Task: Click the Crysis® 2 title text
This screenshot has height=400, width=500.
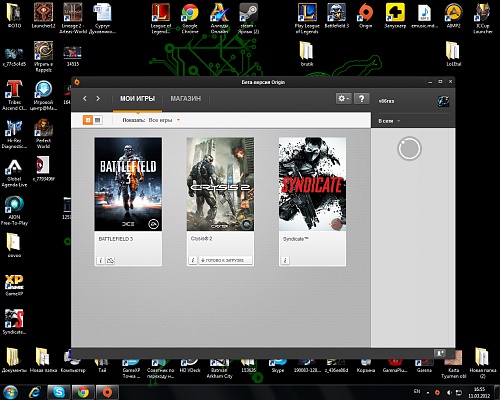Action: click(x=201, y=239)
